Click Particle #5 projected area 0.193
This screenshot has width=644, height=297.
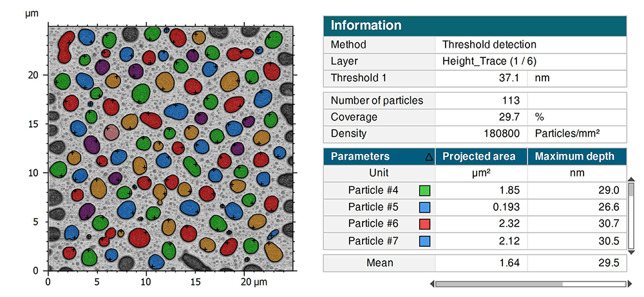click(507, 207)
